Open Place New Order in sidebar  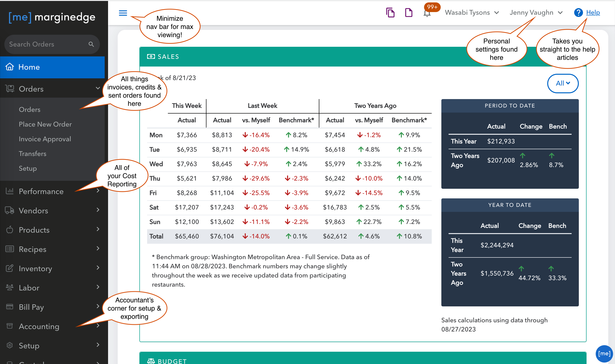[45, 124]
